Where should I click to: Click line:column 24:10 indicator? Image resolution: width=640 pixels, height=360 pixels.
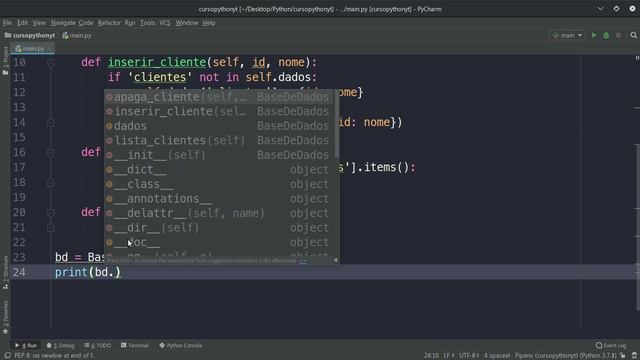coord(431,356)
